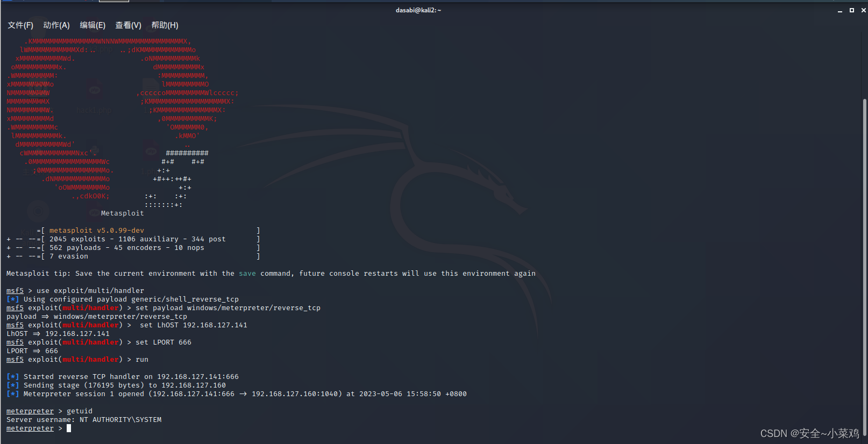Open the 文件(F) menu

coord(20,25)
